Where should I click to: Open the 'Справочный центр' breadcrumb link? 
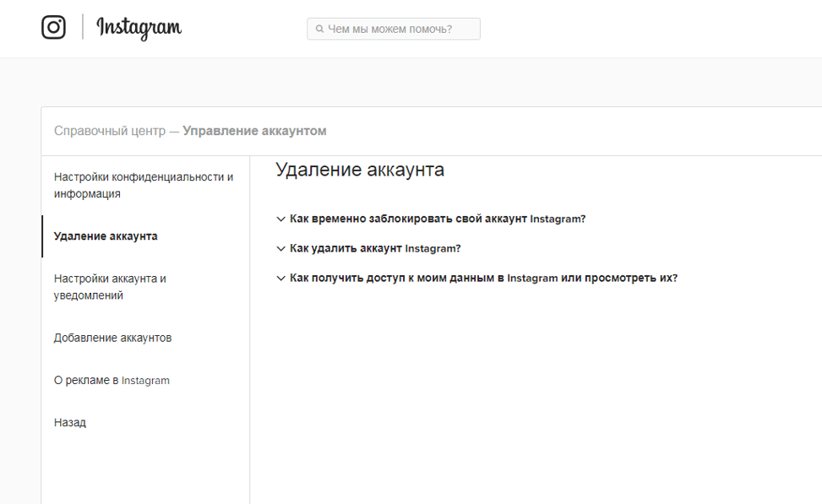110,131
